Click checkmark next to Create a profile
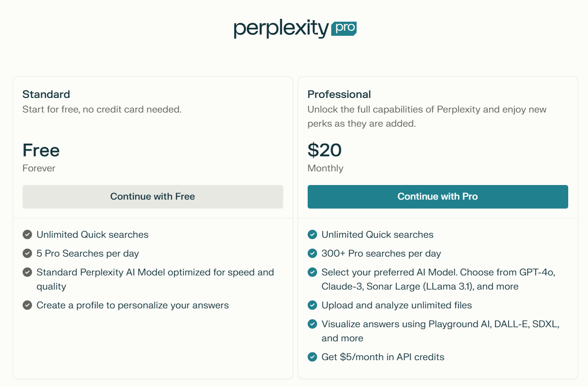 point(27,305)
